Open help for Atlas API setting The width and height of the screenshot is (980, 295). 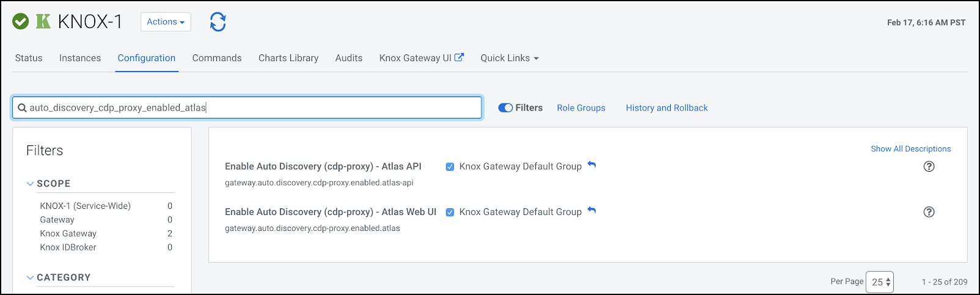coord(929,167)
